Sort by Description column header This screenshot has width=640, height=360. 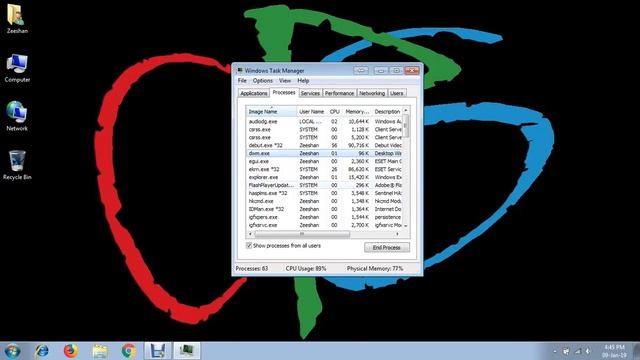[x=387, y=111]
